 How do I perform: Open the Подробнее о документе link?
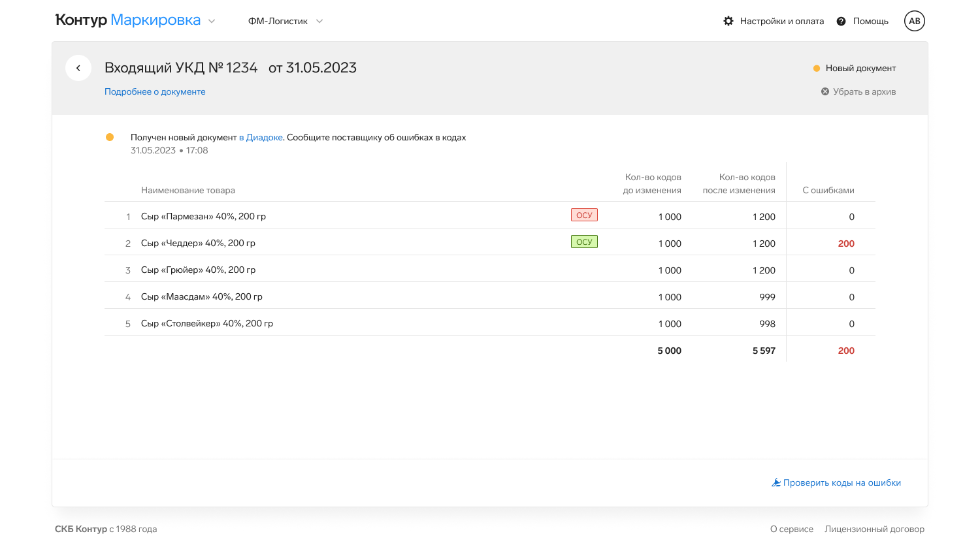pyautogui.click(x=155, y=91)
